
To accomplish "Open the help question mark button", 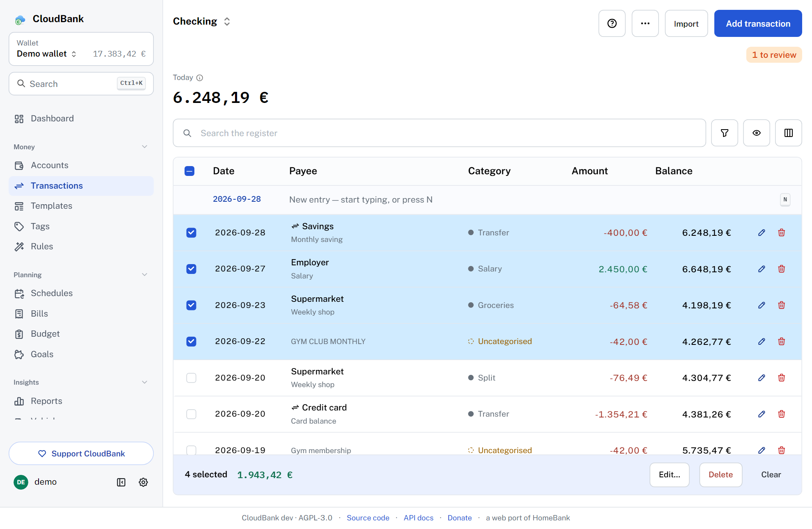I will 612,23.
